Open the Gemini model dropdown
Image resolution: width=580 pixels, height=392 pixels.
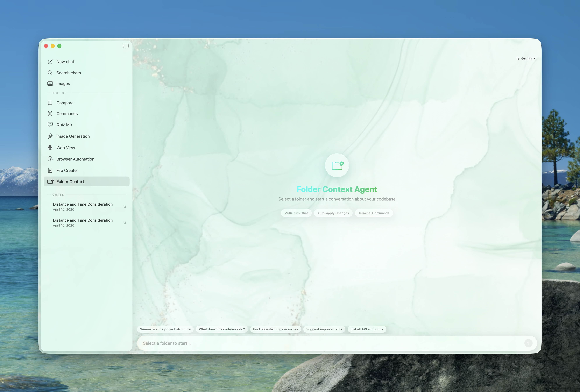pyautogui.click(x=526, y=58)
